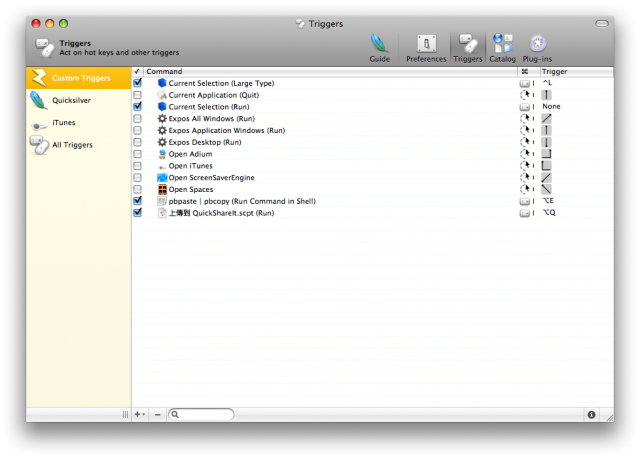The height and width of the screenshot is (458, 640).
Task: Select Quicksilver in sidebar
Action: [78, 100]
